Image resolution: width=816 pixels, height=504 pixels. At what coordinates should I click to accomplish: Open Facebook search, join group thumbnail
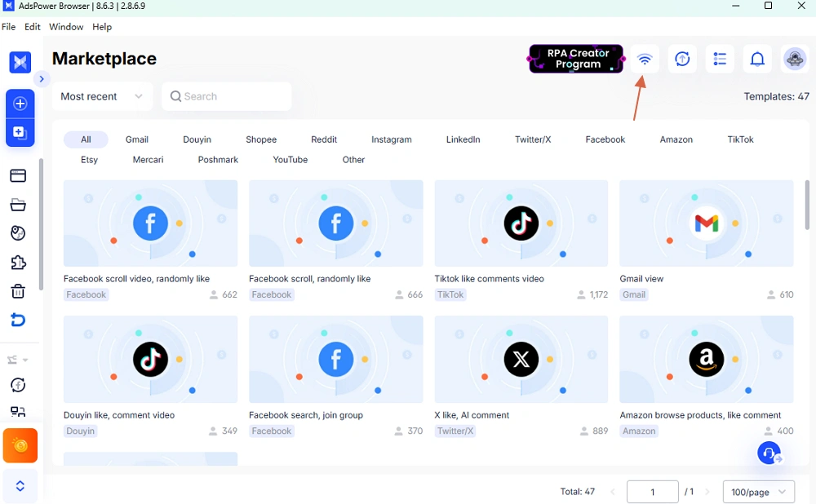pos(336,360)
